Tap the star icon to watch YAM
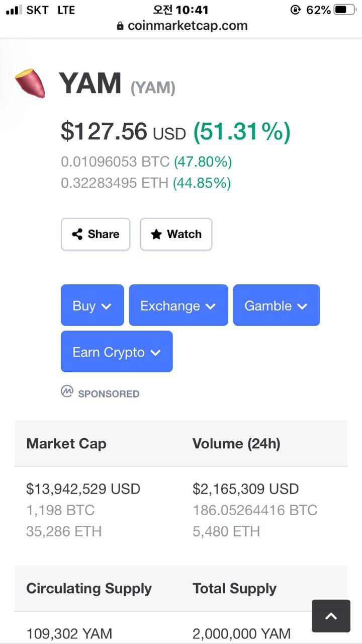Image resolution: width=362 pixels, height=644 pixels. pyautogui.click(x=156, y=234)
